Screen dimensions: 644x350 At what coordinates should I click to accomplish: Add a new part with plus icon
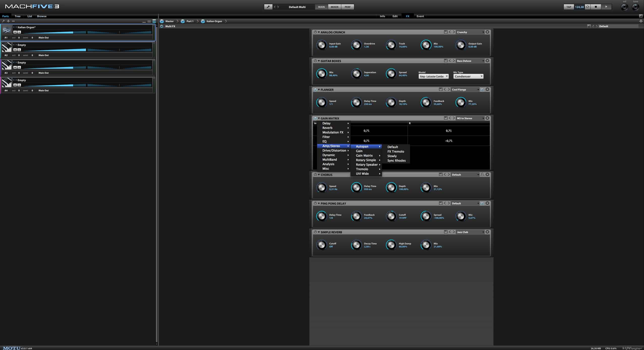click(x=8, y=21)
